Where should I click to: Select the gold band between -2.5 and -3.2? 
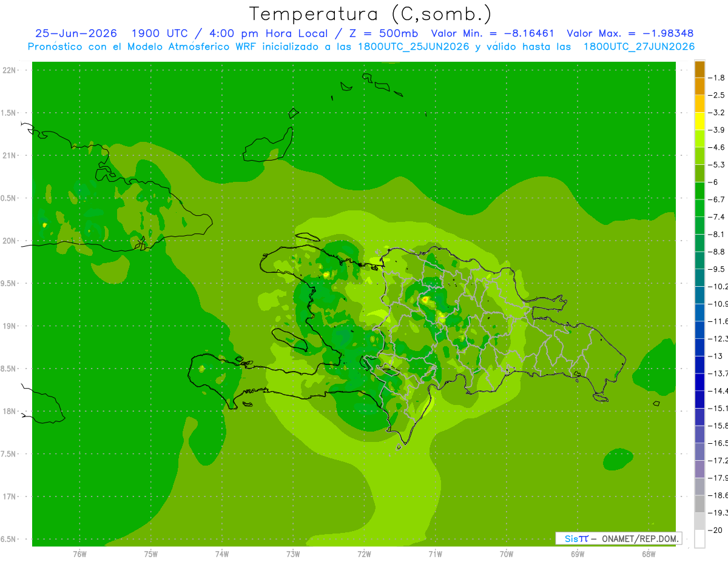tap(699, 104)
